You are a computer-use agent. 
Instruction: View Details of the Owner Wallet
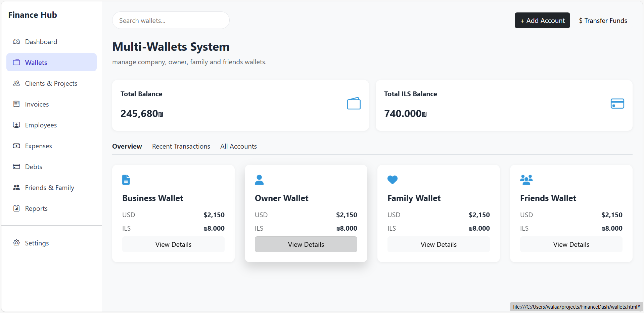click(x=306, y=244)
